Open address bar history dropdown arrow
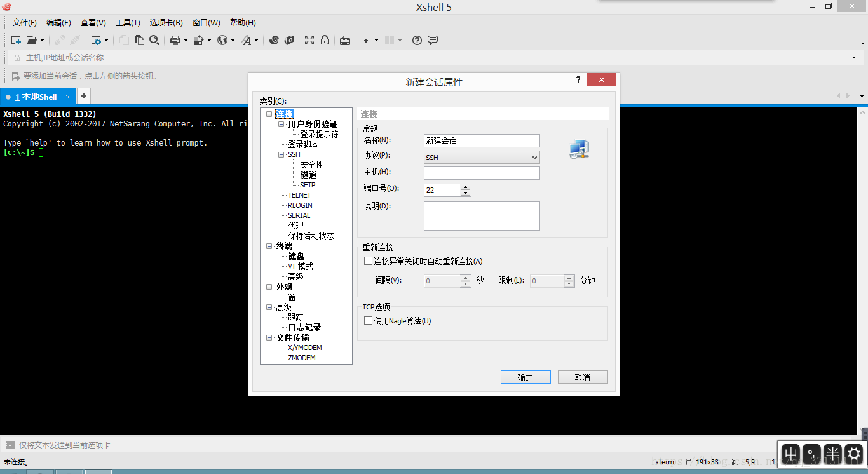The image size is (868, 474). tap(854, 58)
